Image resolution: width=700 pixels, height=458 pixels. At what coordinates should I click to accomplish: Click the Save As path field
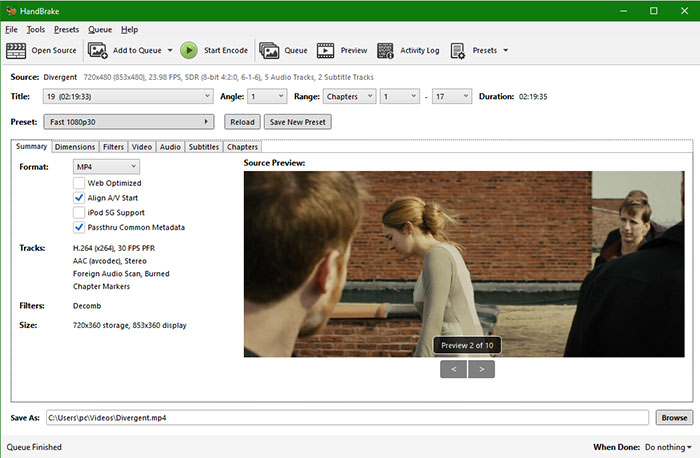tap(347, 417)
